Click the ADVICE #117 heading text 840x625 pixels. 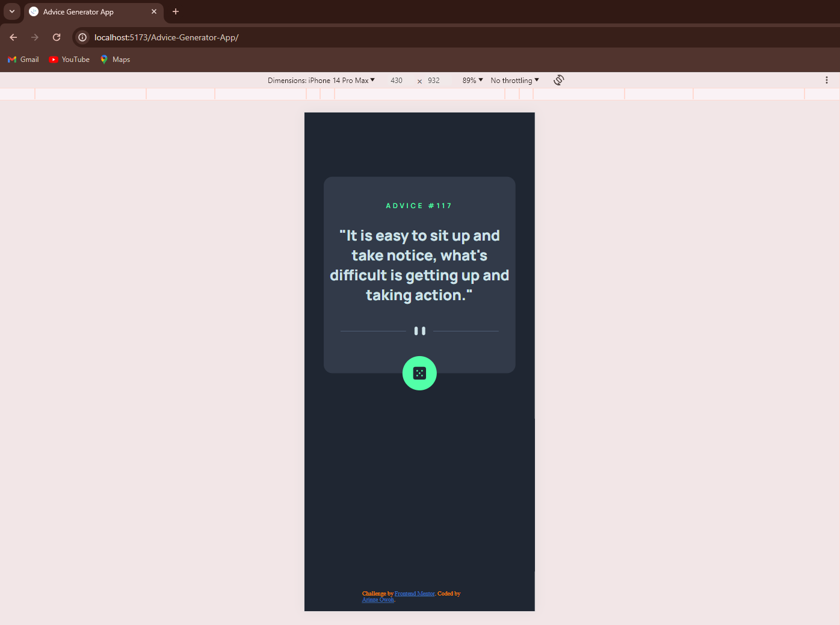click(419, 206)
